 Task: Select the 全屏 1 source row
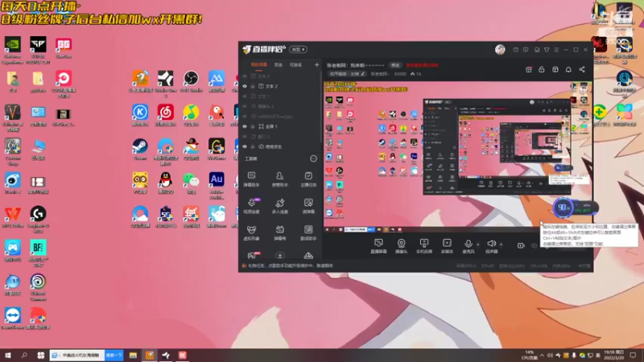280,126
